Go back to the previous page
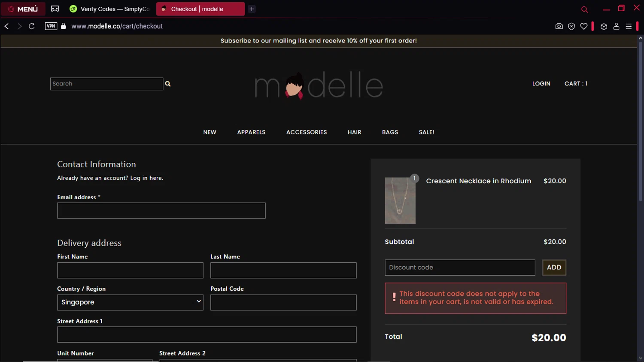644x362 pixels. [x=7, y=26]
